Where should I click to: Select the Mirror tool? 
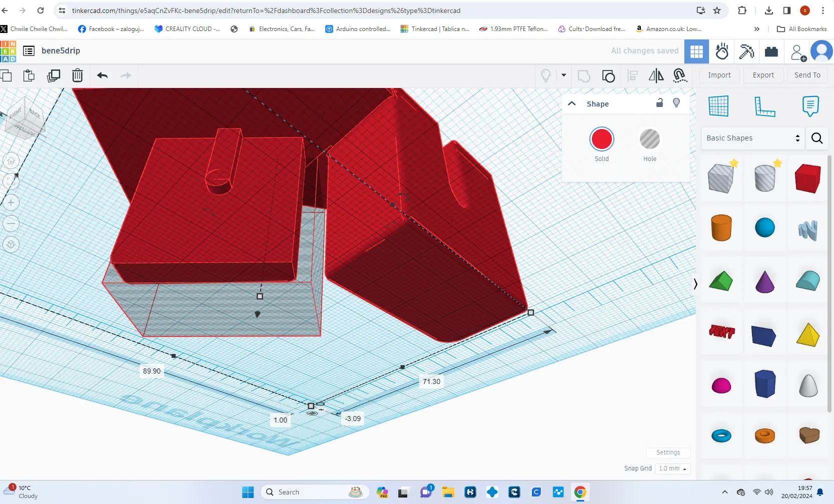tap(655, 75)
